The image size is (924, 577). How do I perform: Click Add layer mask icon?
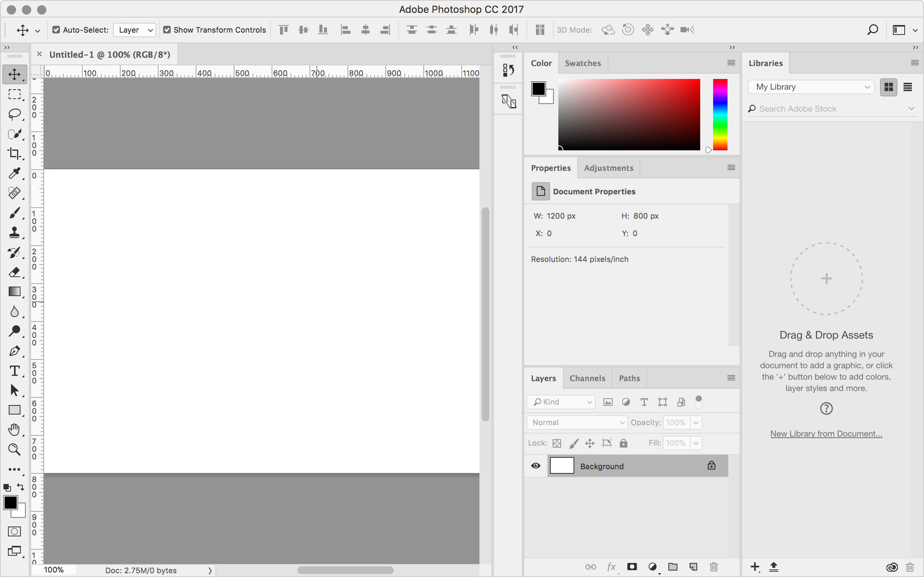tap(632, 567)
